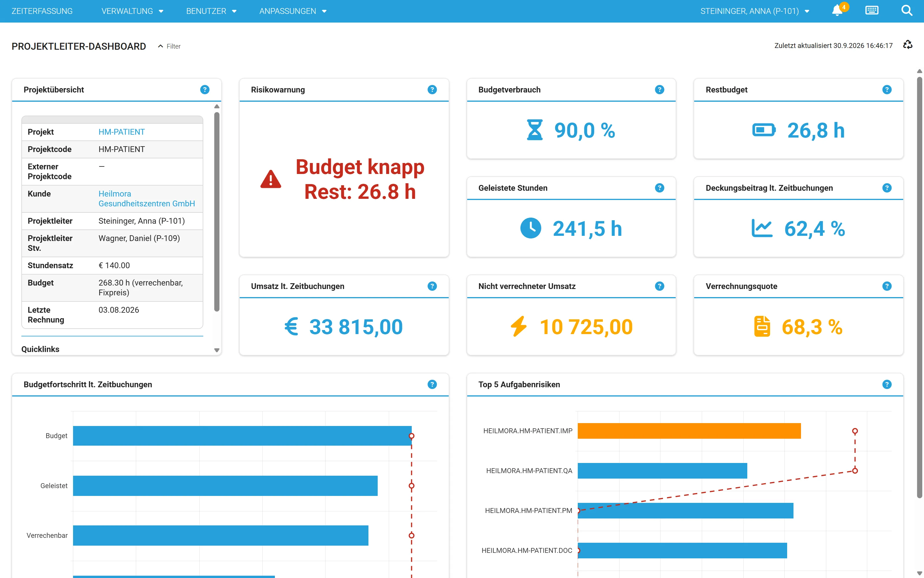Select the Geleistet bar in budget chart
924x578 pixels.
225,486
